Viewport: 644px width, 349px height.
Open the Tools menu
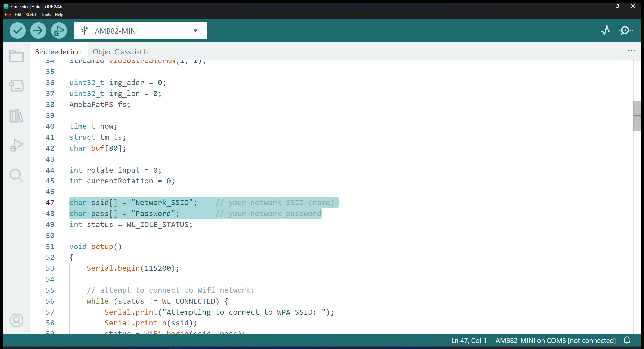coord(46,15)
